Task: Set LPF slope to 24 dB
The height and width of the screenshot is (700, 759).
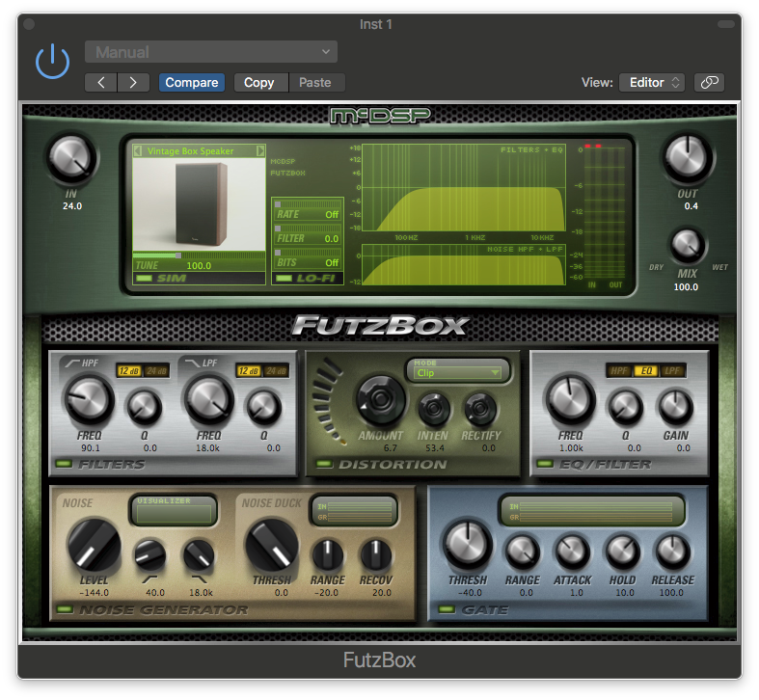Action: coord(276,371)
